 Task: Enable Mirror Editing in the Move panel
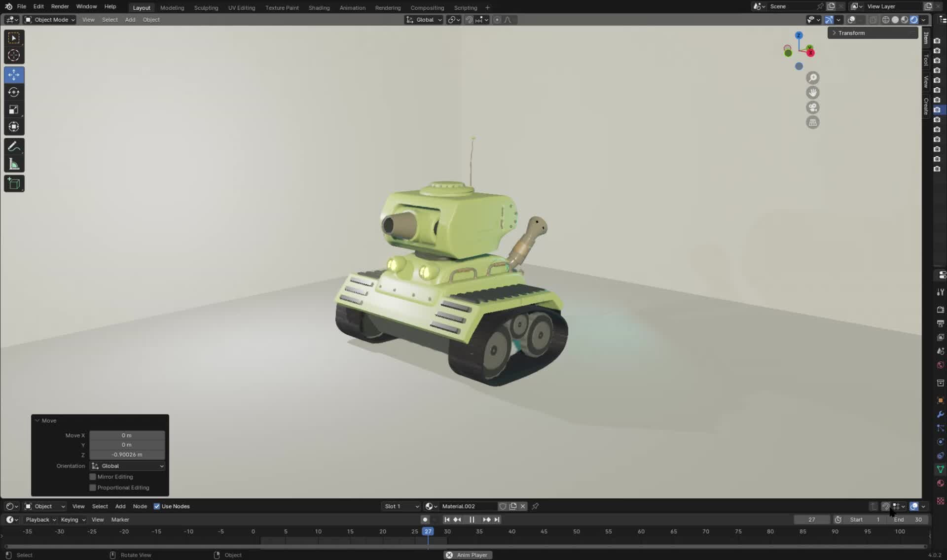[93, 477]
